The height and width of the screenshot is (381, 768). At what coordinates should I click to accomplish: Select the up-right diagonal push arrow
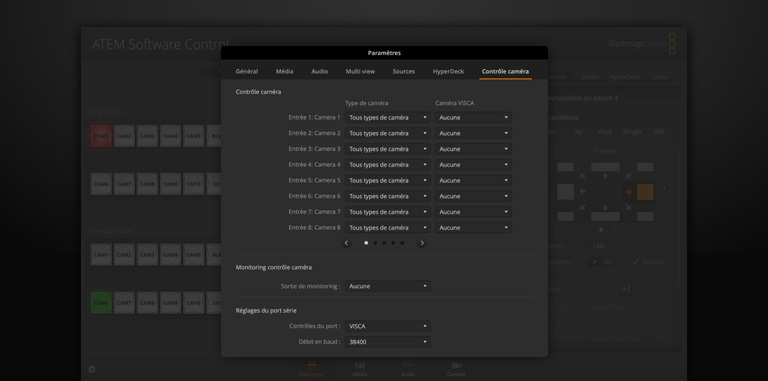pos(628,176)
